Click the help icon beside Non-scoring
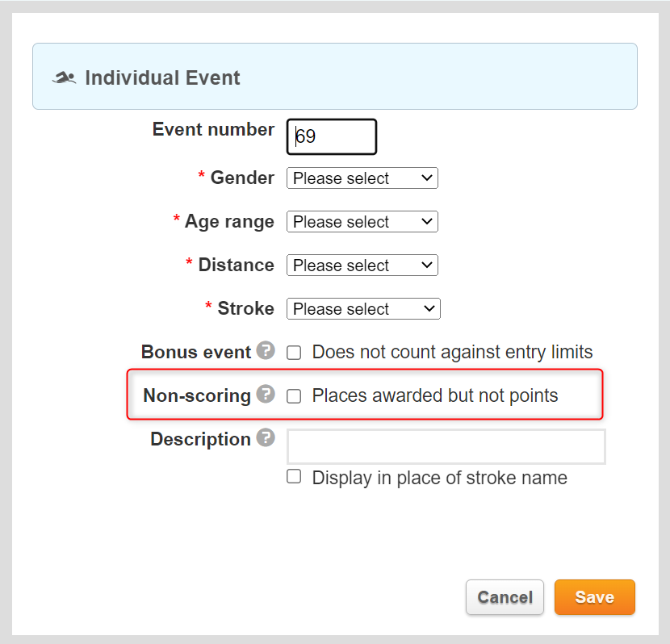 266,395
